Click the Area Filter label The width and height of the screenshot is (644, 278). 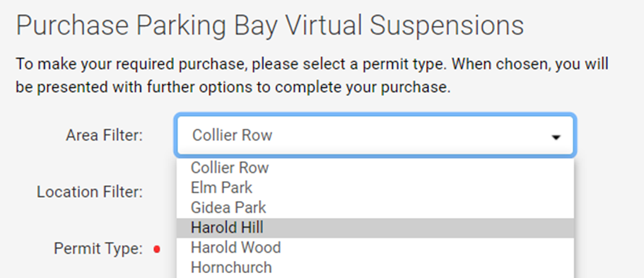[x=105, y=135]
